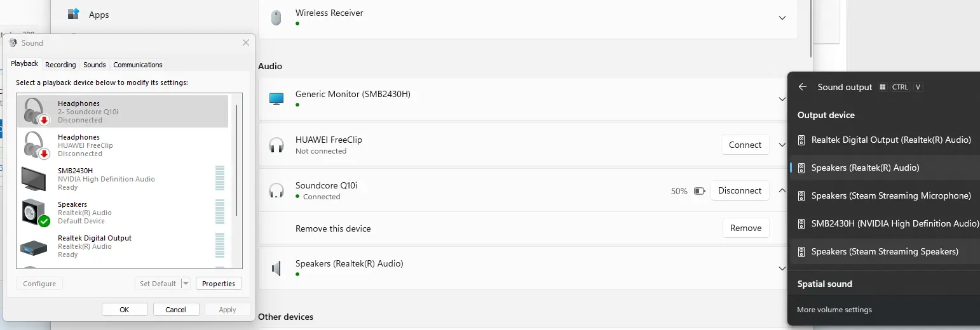The image size is (980, 330).
Task: Expand the Wireless Receiver entry chevron
Action: point(782,18)
